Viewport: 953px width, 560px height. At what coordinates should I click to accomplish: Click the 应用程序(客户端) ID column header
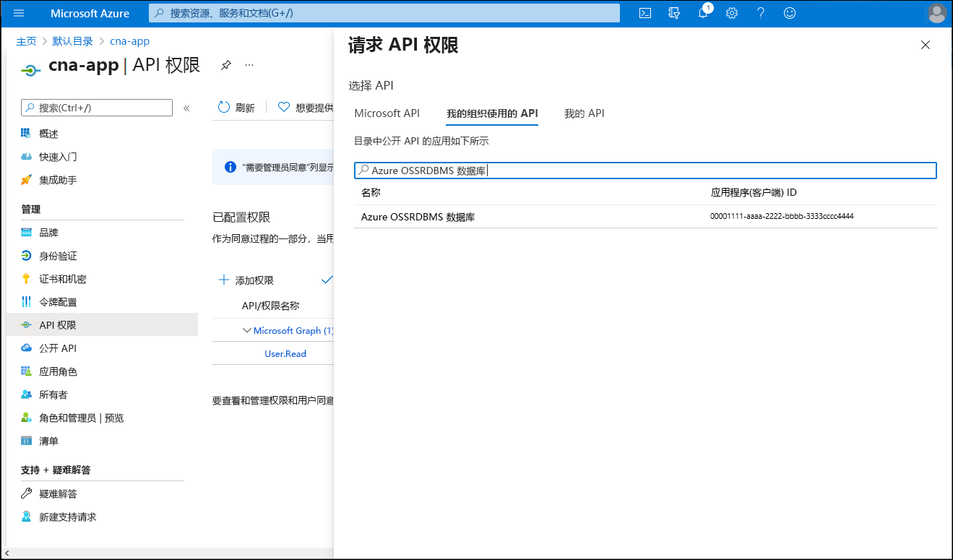pyautogui.click(x=754, y=192)
